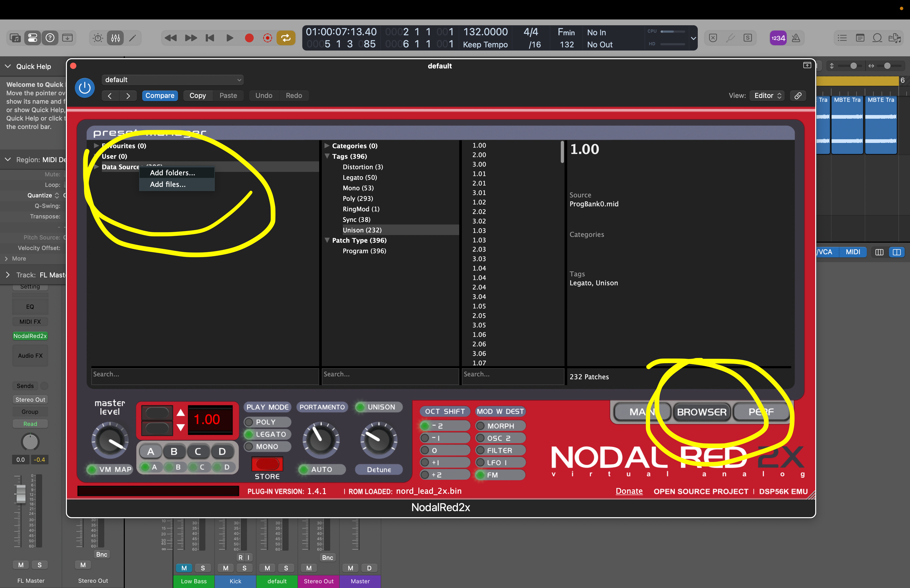Click the Donate link
The width and height of the screenshot is (910, 588).
(x=629, y=491)
